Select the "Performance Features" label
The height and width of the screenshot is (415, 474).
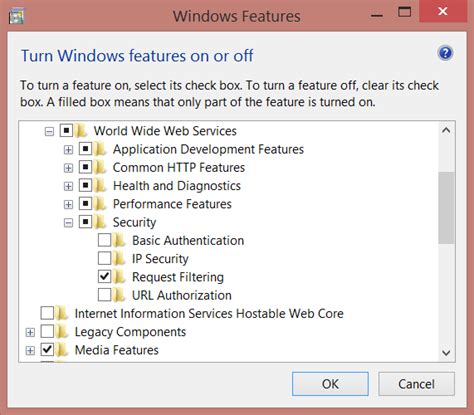click(172, 204)
